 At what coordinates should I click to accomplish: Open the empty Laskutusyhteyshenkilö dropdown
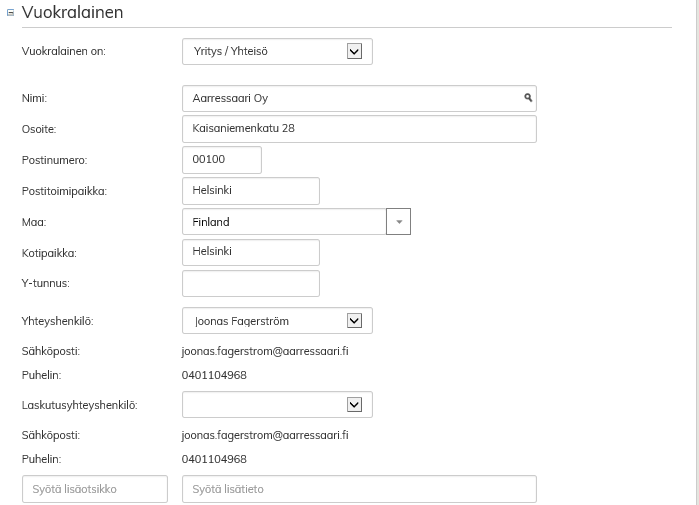coord(277,405)
